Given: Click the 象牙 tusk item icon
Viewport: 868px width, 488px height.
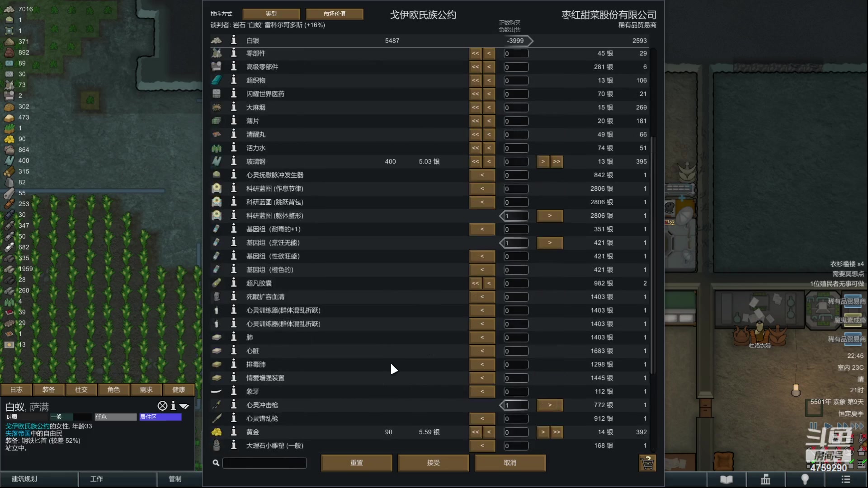Looking at the screenshot, I should coord(217,391).
